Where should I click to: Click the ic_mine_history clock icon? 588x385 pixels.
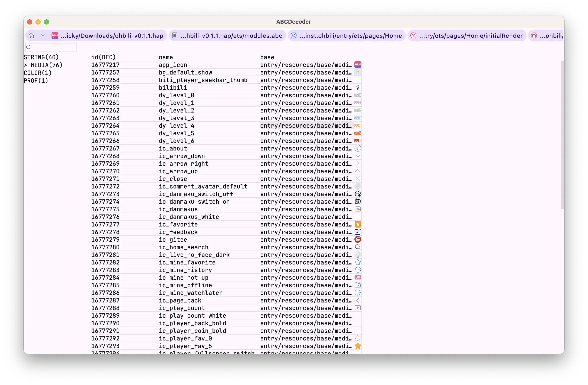358,270
